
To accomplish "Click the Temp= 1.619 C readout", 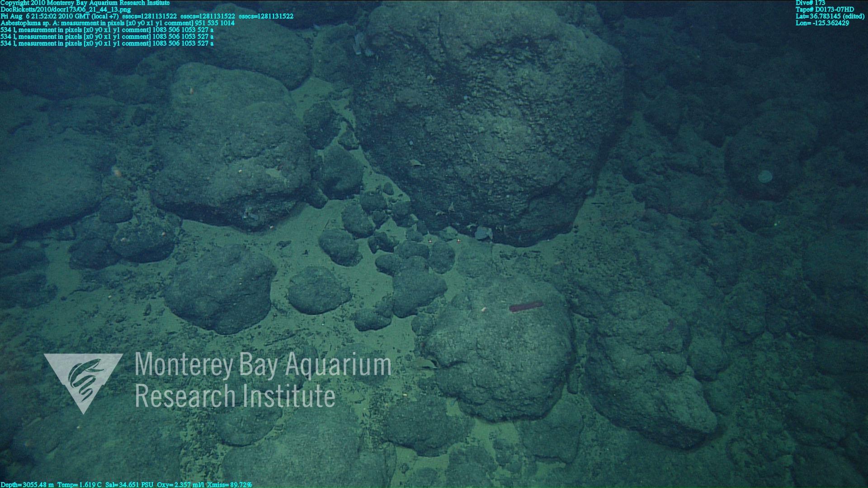I will 80,484.
